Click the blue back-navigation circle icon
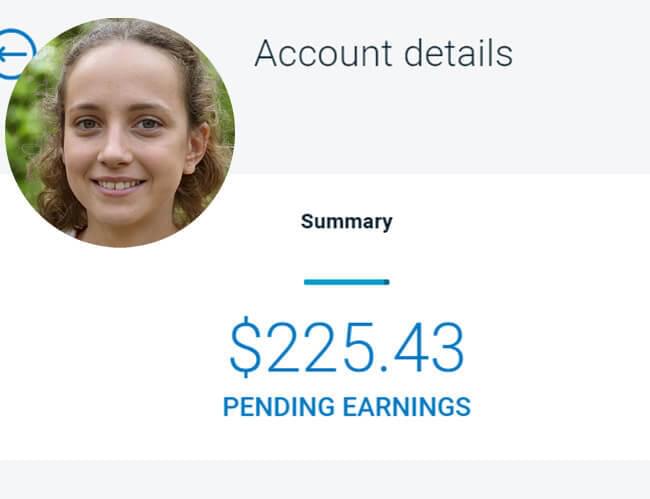The width and height of the screenshot is (650, 499). [x=15, y=54]
